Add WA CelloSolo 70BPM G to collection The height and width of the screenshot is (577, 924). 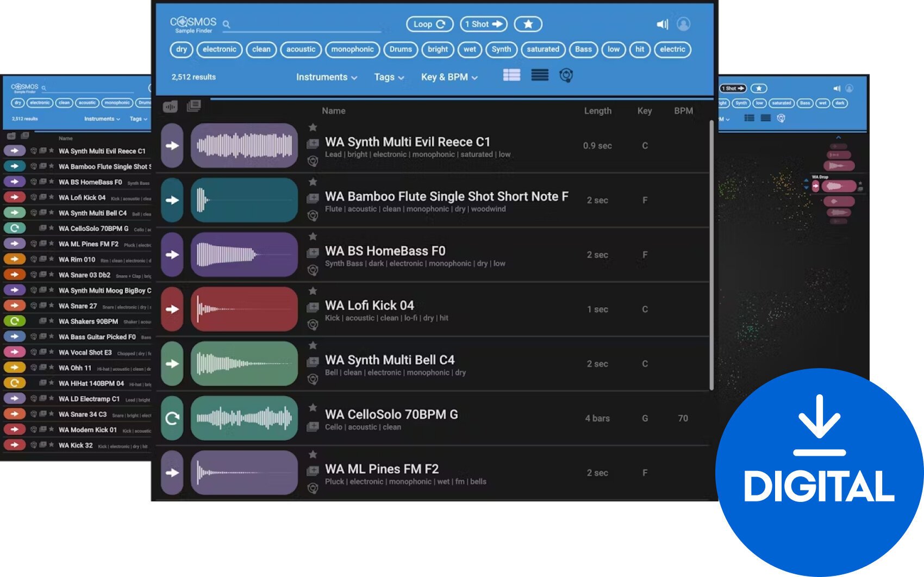[313, 427]
